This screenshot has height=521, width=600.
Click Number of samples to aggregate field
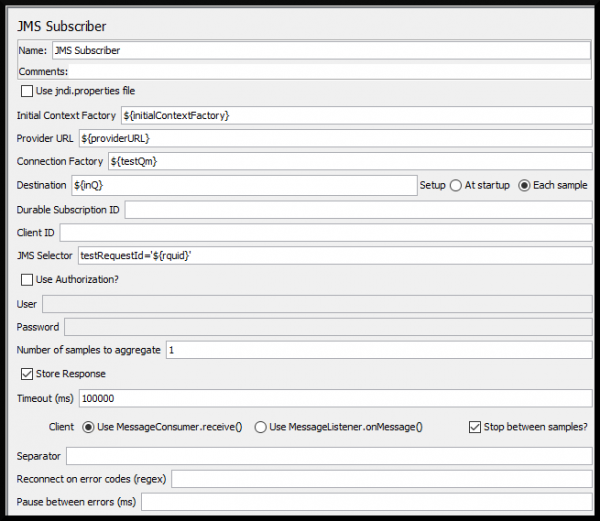[378, 350]
